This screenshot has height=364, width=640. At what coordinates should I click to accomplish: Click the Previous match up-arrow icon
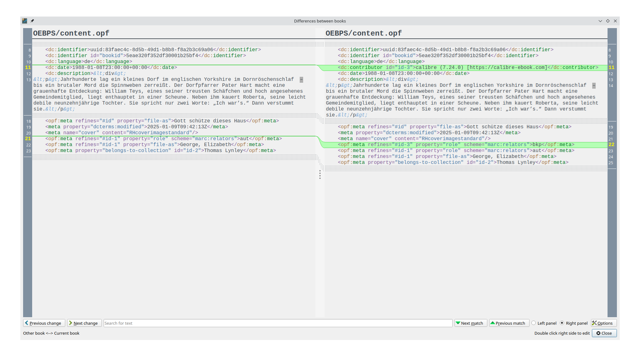[493, 323]
